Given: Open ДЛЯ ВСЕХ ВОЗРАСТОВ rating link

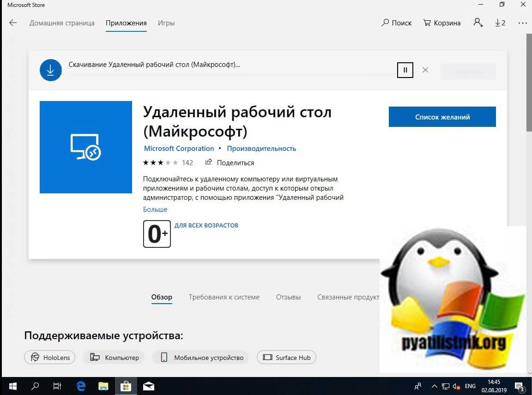Looking at the screenshot, I should coord(206,226).
